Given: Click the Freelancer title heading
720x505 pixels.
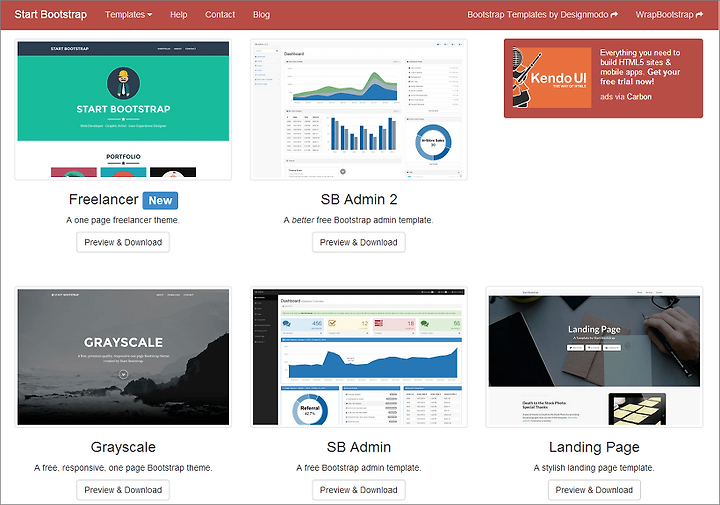Looking at the screenshot, I should click(x=103, y=200).
